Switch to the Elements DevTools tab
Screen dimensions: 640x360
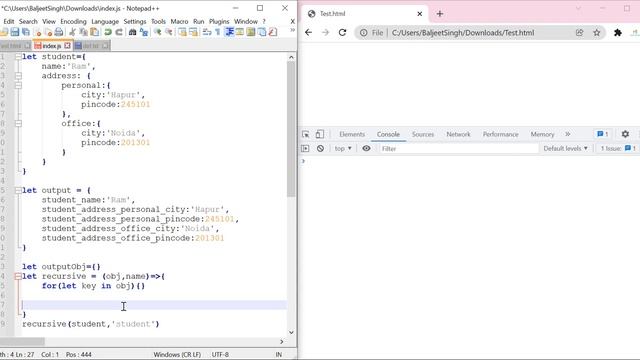coord(352,134)
